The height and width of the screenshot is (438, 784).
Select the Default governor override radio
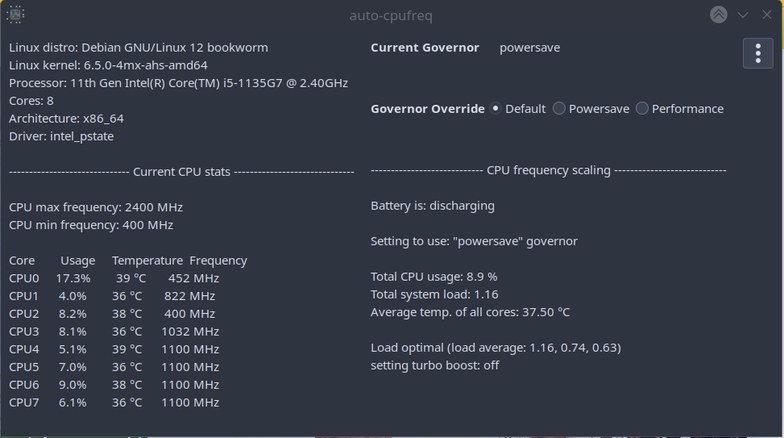(x=495, y=108)
